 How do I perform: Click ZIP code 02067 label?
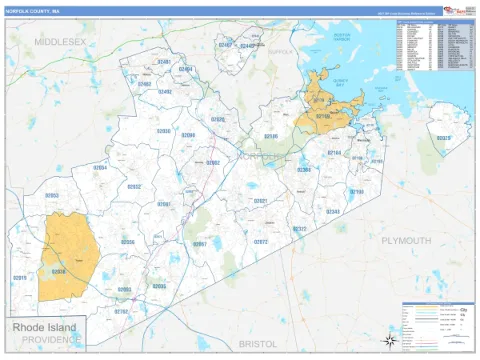[200, 244]
